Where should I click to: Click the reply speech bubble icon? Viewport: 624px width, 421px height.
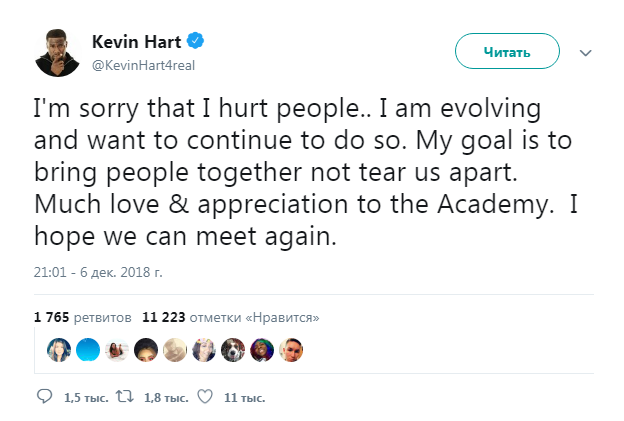(44, 397)
